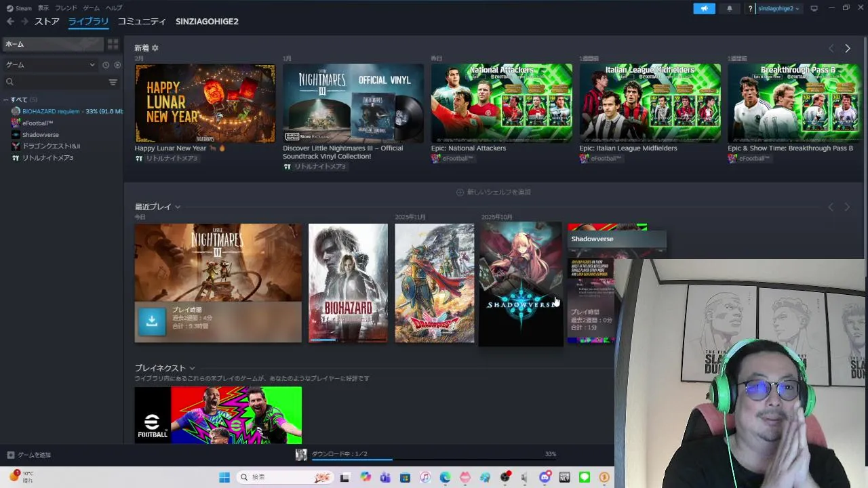
Task: Open the Steam menu
Action: [x=19, y=8]
